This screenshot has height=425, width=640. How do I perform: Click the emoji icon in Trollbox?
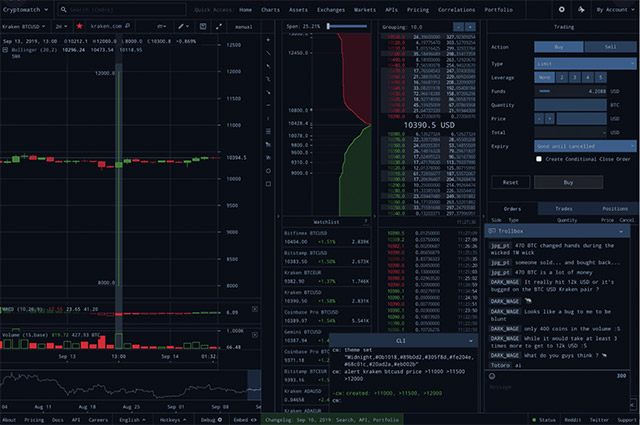pyautogui.click(x=492, y=376)
